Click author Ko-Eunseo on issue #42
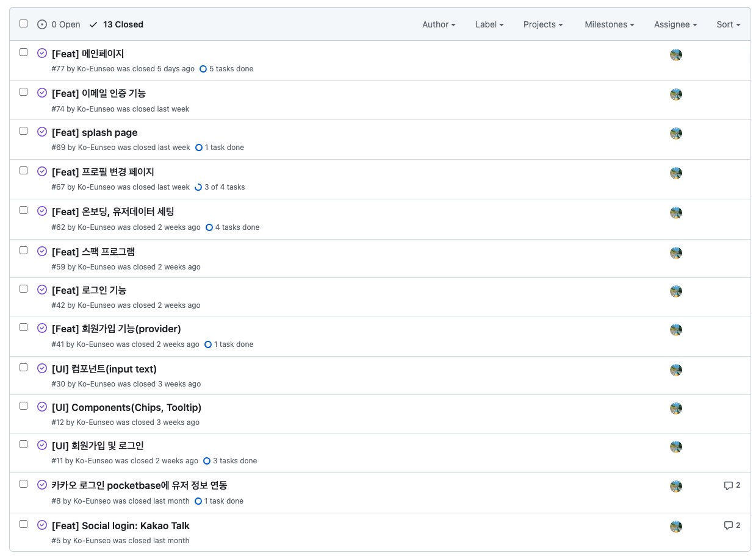Screen dimensions: 756x556 (x=96, y=305)
